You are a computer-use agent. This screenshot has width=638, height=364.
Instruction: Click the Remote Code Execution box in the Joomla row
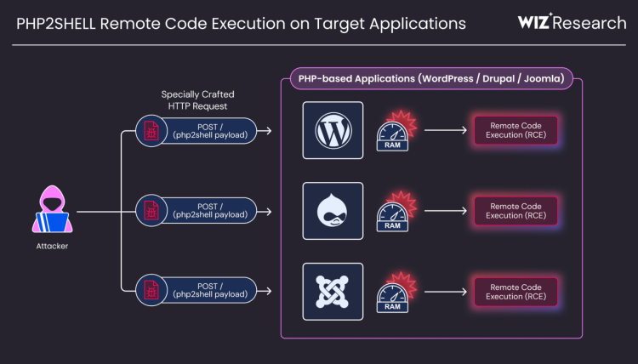tap(516, 292)
